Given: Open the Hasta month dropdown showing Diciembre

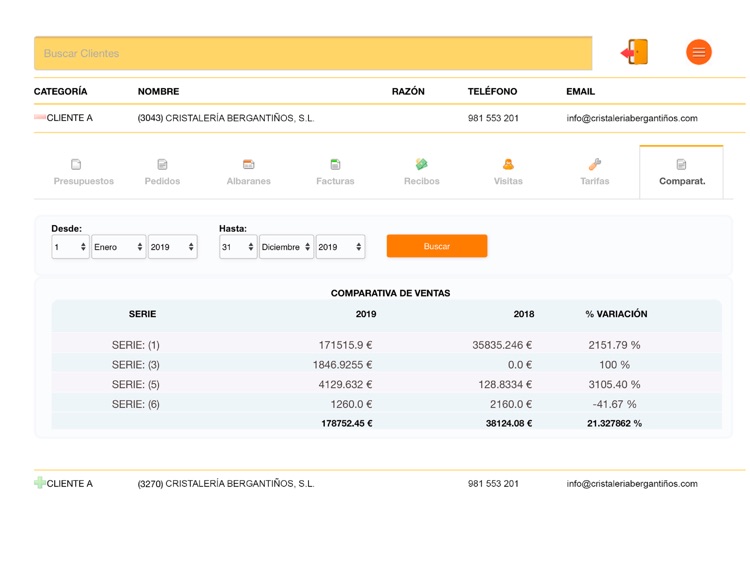Looking at the screenshot, I should [287, 247].
